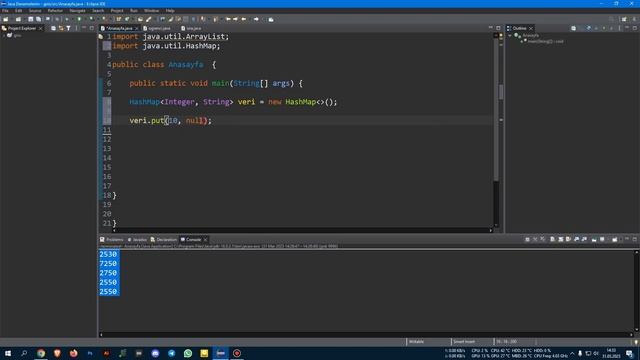
Task: Open the Refactor menu
Action: tap(55, 11)
